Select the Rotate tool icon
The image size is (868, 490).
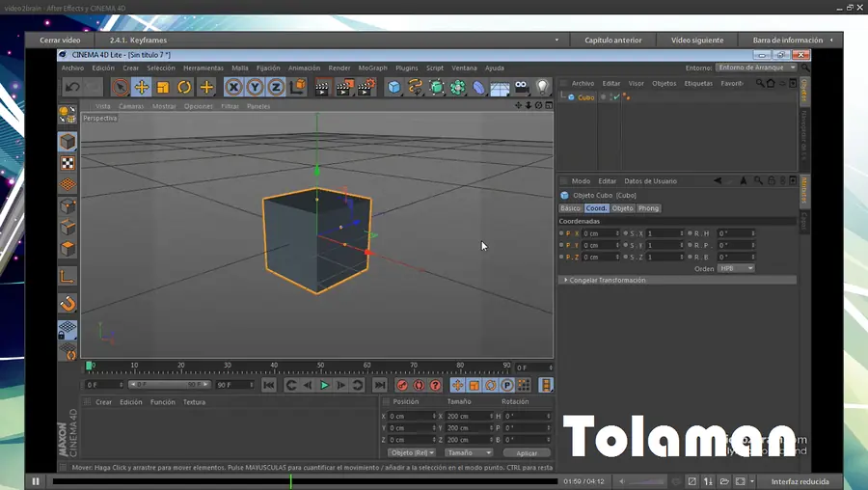pos(184,88)
